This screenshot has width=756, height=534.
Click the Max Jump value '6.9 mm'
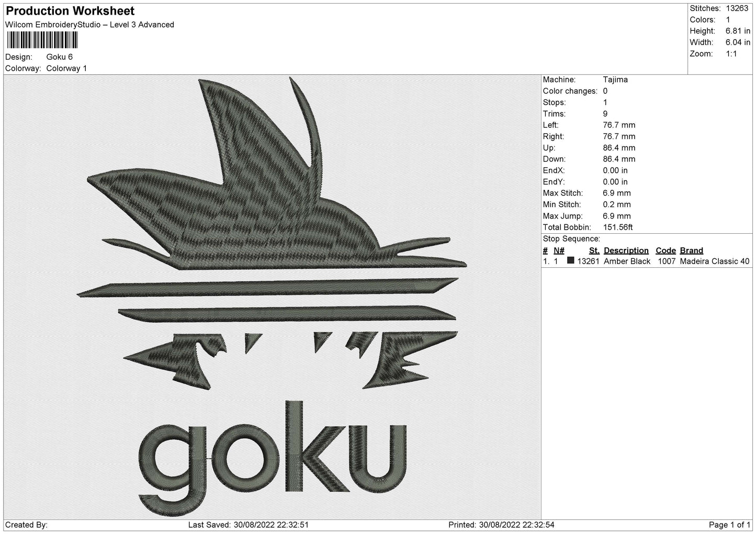tap(617, 216)
